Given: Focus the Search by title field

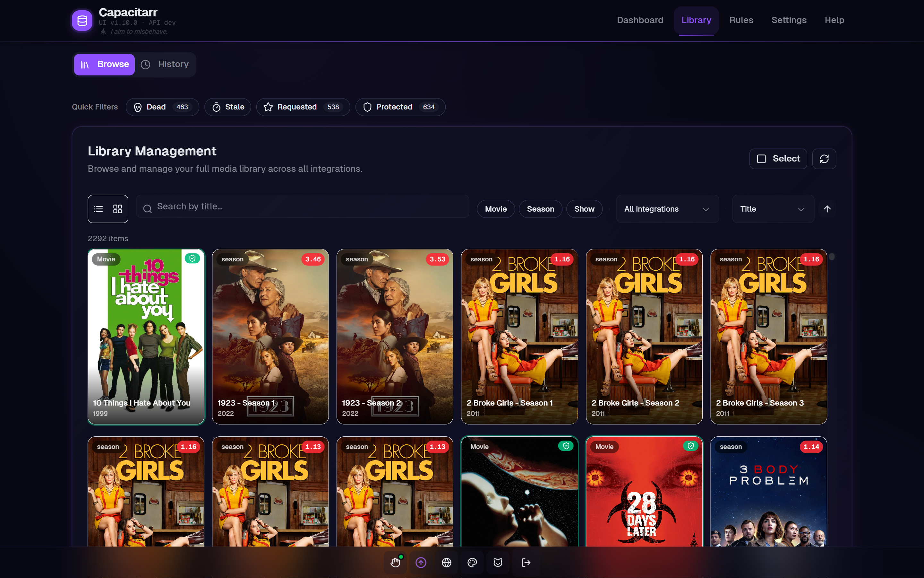Looking at the screenshot, I should (303, 206).
